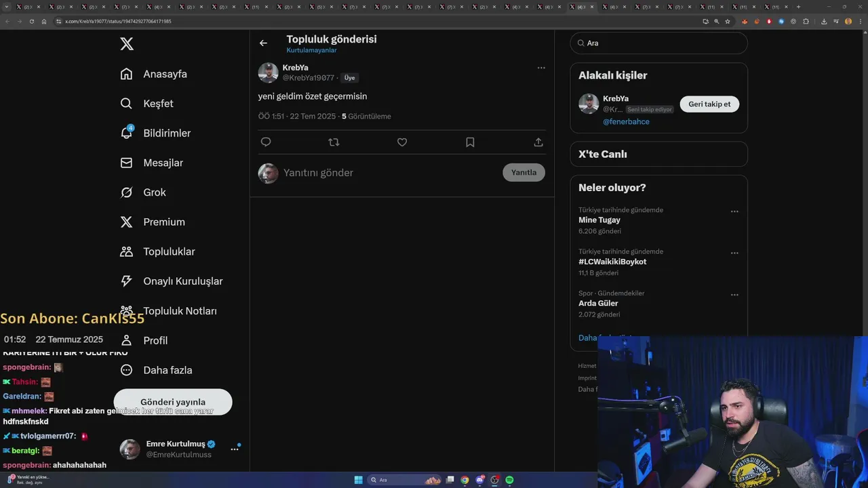The height and width of the screenshot is (488, 868).
Task: Open the Kurtulamayanlar community link
Action: [311, 50]
